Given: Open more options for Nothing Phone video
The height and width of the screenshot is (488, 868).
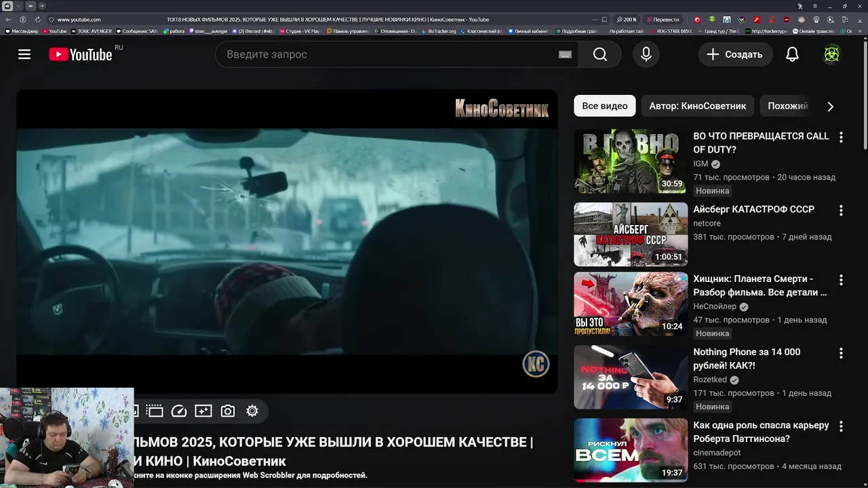Looking at the screenshot, I should pyautogui.click(x=841, y=353).
